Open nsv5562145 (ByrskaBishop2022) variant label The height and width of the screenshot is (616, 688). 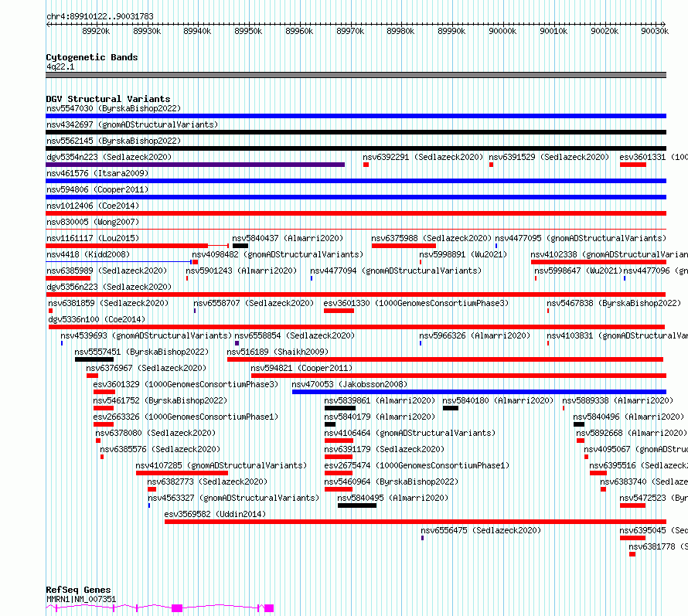tap(114, 141)
